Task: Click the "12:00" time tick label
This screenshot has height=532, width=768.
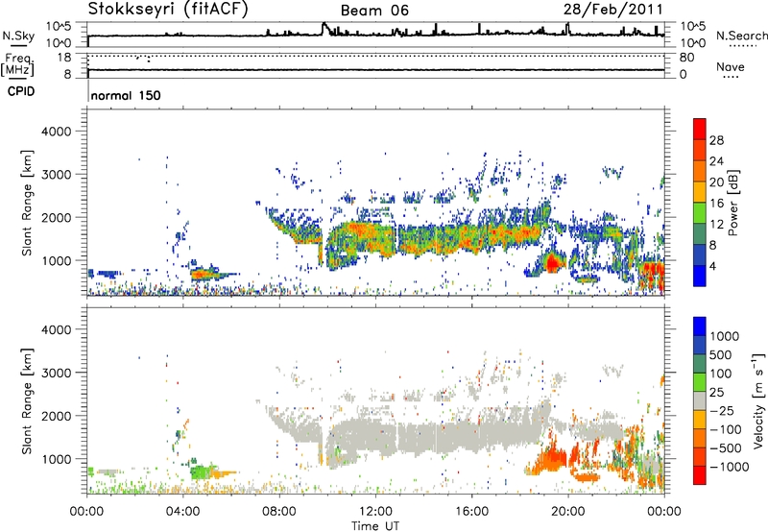Action: (375, 512)
